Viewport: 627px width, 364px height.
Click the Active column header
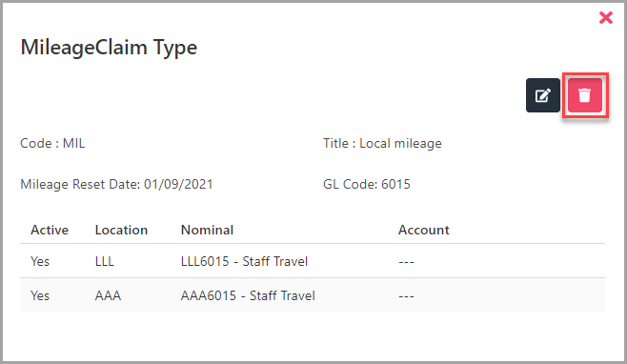click(x=50, y=230)
